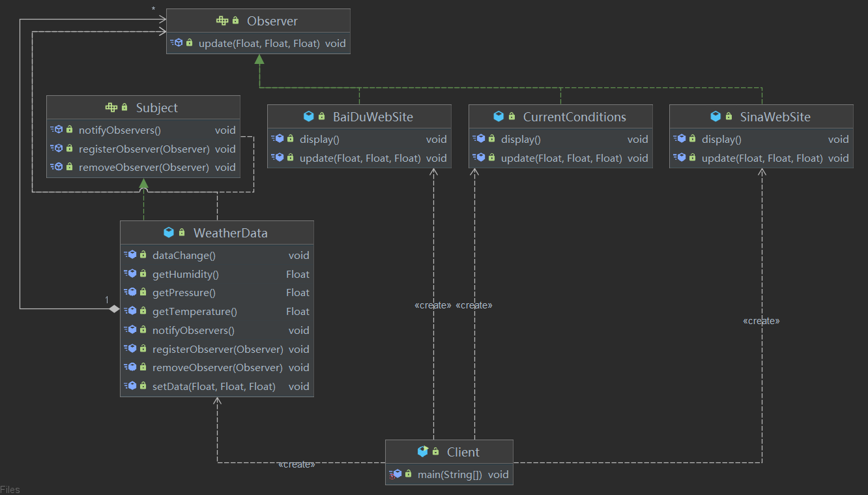The height and width of the screenshot is (495, 868).
Task: Click the method icon beside getTemperature()
Action: (130, 311)
